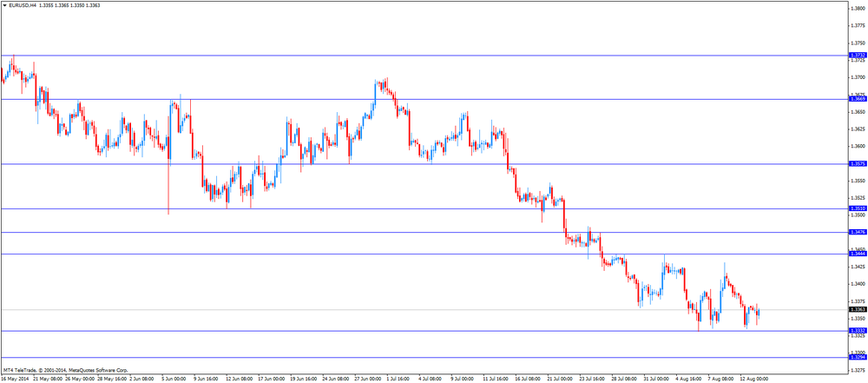Screen dimensions: 868x383
Task: Click the 1.3775 price scale label
Action: pyautogui.click(x=858, y=25)
